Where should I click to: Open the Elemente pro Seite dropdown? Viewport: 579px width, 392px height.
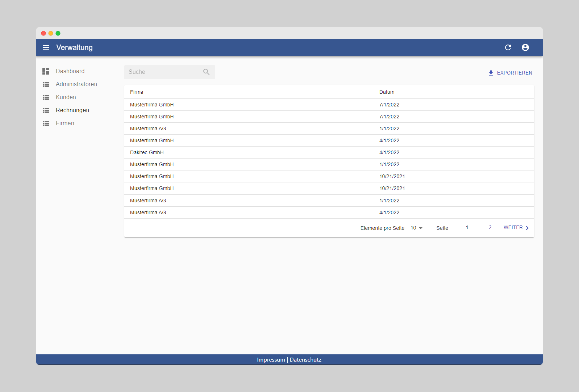[417, 228]
